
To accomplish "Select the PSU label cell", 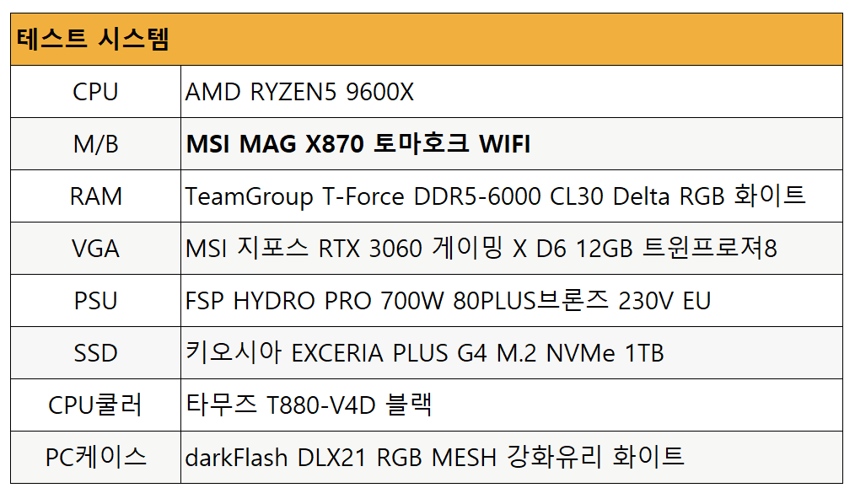I will (95, 301).
